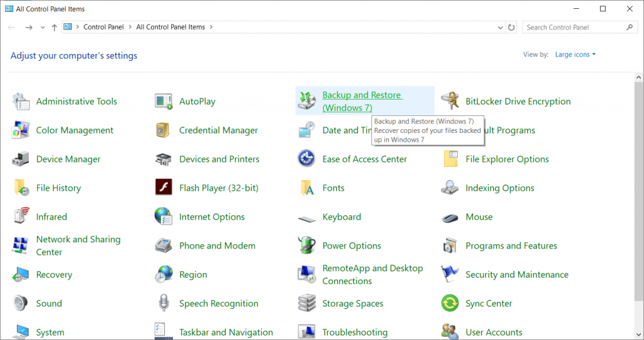Click the Power Options battery icon
The width and height of the screenshot is (644, 340).
click(306, 245)
